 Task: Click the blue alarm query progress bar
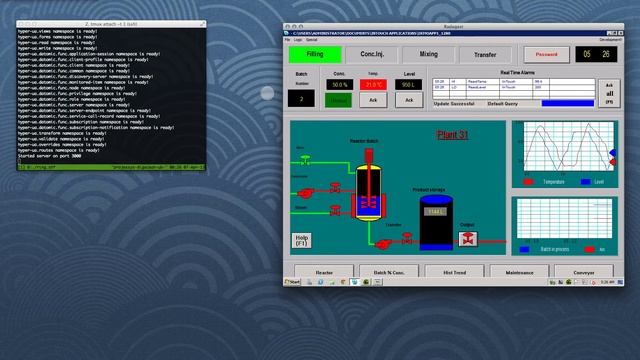[x=568, y=104]
